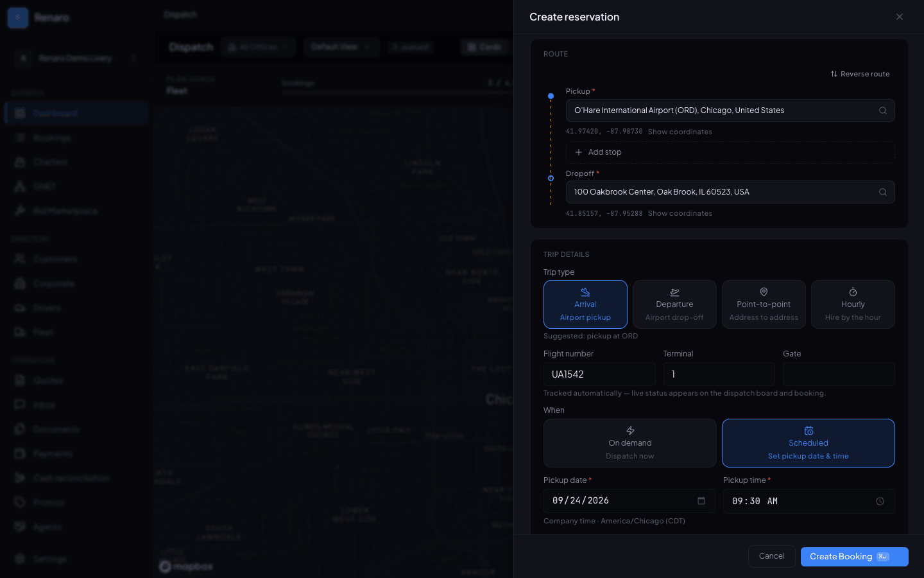The image size is (924, 578).
Task: Show coordinates for the Oakbrook dropoff
Action: [680, 213]
